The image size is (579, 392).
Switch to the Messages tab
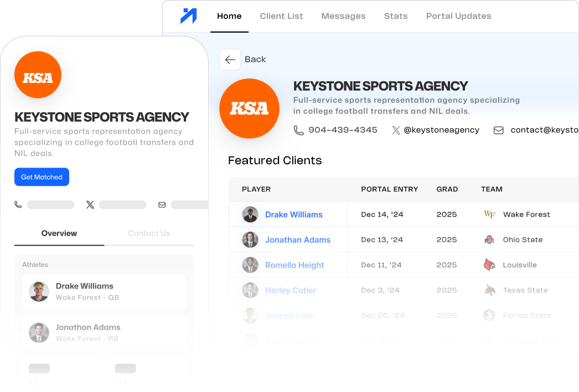[343, 16]
